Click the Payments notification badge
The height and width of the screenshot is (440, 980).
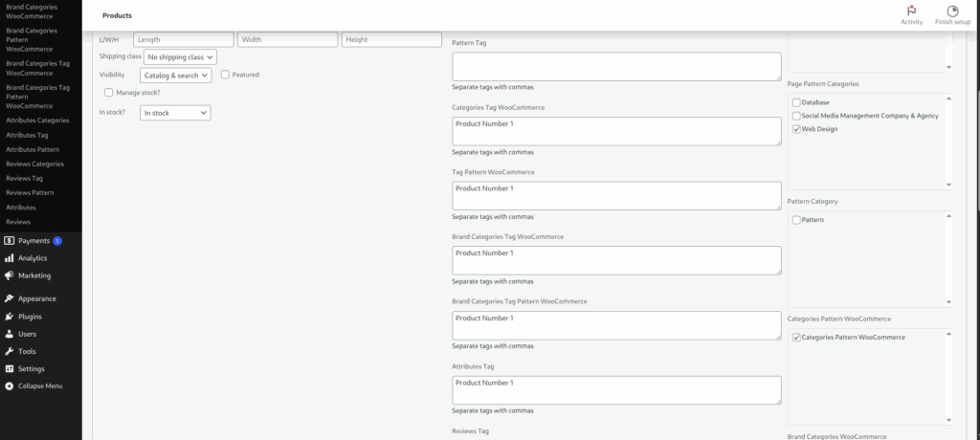pyautogui.click(x=56, y=241)
